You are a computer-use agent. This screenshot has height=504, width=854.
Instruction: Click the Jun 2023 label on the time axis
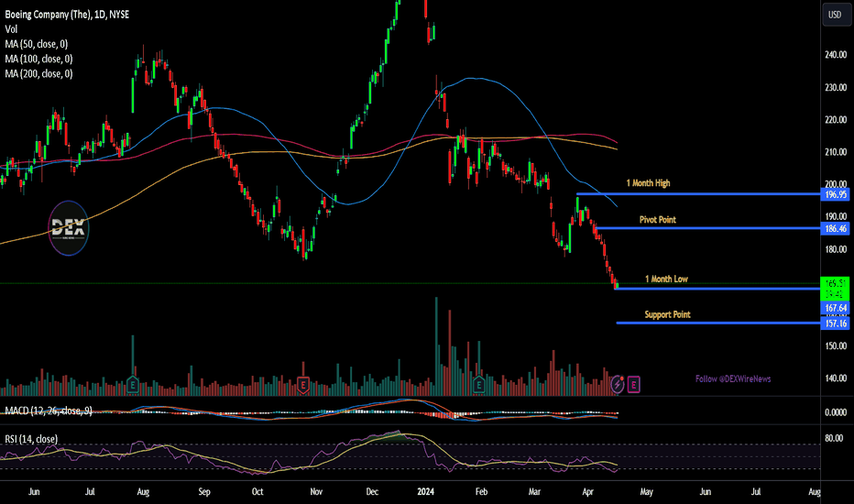(34, 492)
